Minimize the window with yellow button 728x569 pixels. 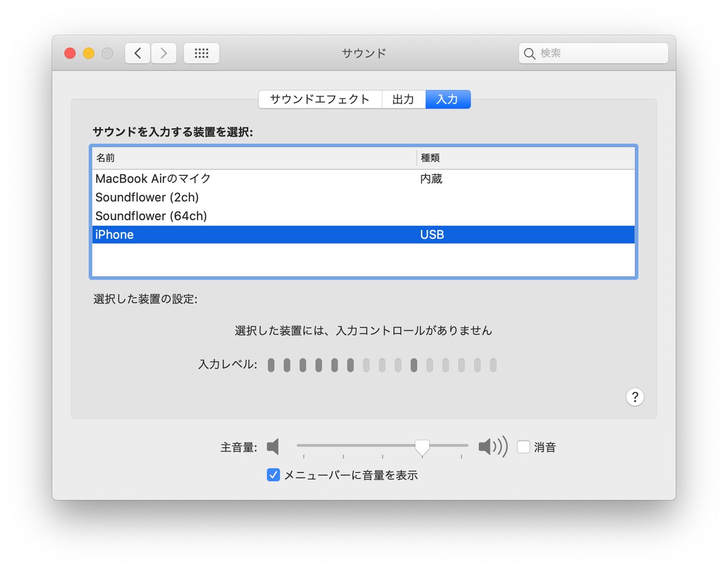point(89,53)
